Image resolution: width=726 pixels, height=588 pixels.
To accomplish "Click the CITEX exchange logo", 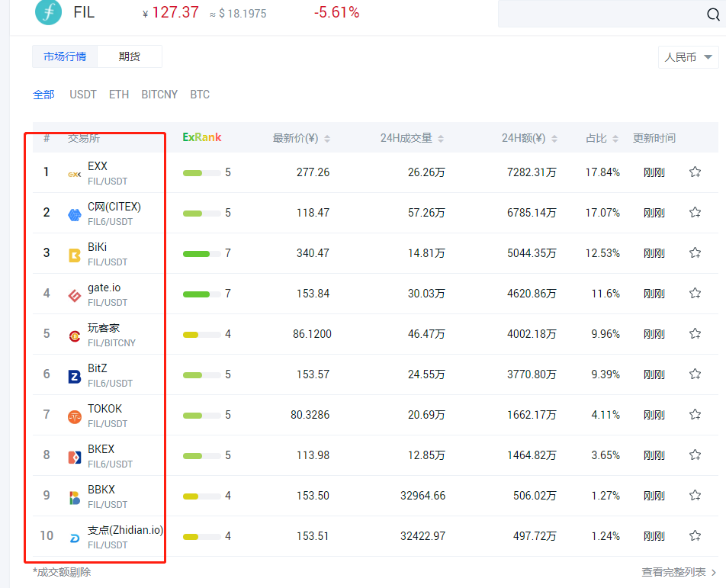I will coord(75,215).
